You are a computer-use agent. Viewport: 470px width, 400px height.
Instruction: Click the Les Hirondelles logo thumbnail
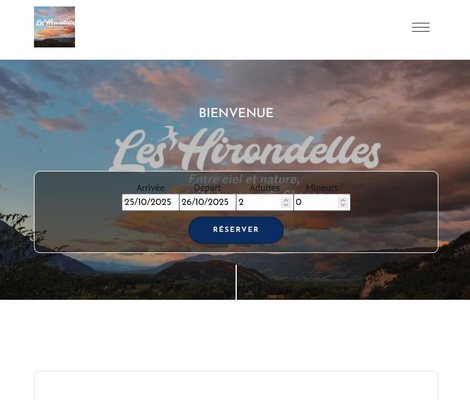[54, 27]
